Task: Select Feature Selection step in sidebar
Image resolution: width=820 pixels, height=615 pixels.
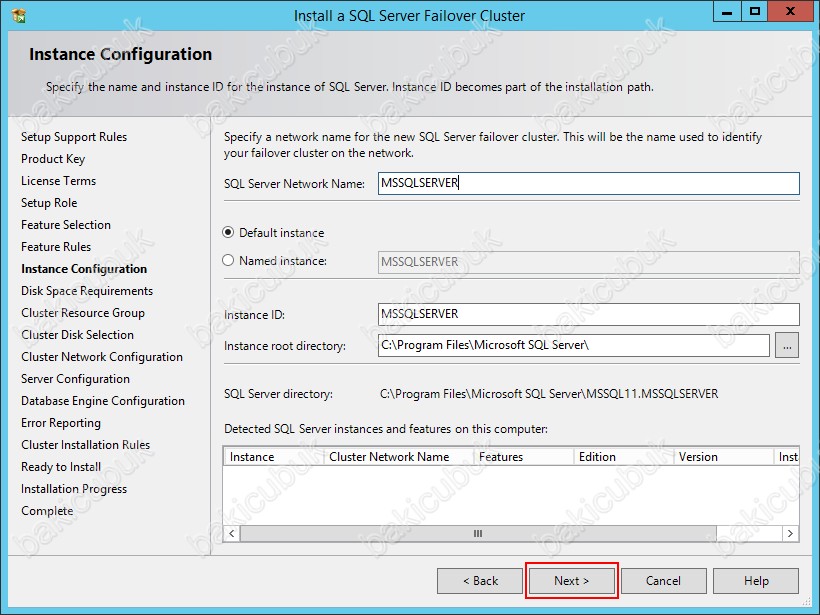Action: point(66,225)
